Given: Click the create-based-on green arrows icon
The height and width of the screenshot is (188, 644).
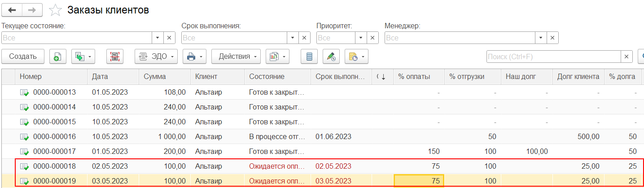Looking at the screenshot, I should 83,57.
